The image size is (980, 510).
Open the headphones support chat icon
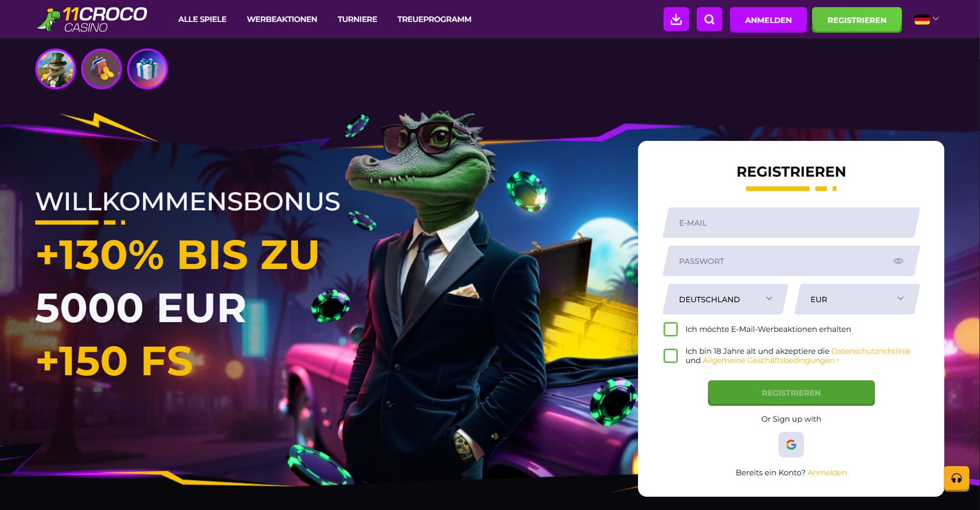coord(957,478)
